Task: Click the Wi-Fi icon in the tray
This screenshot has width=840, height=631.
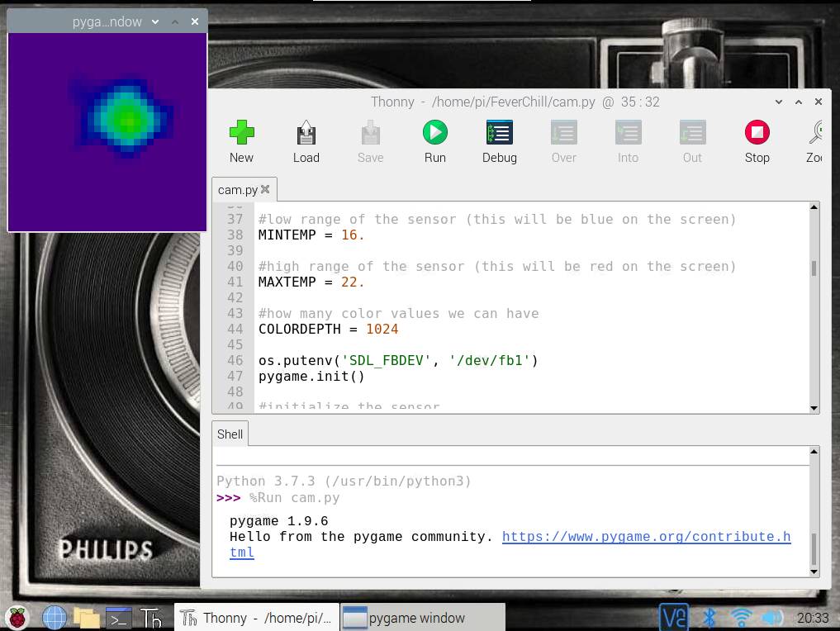Action: (741, 617)
